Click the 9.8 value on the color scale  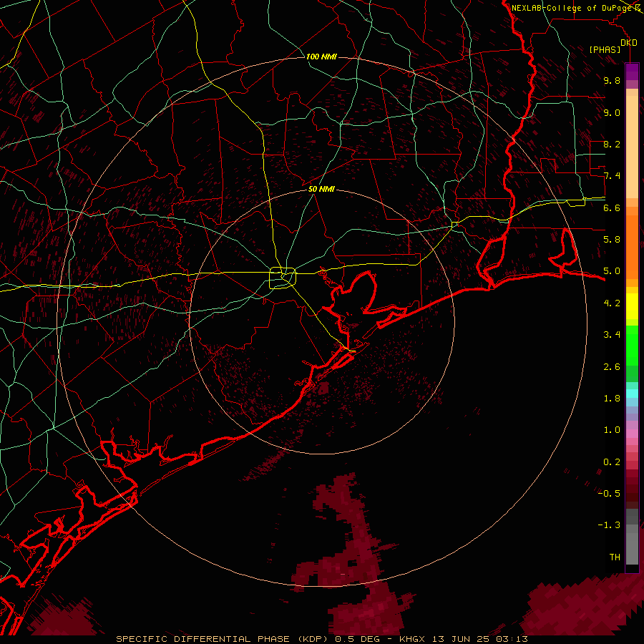tap(612, 80)
